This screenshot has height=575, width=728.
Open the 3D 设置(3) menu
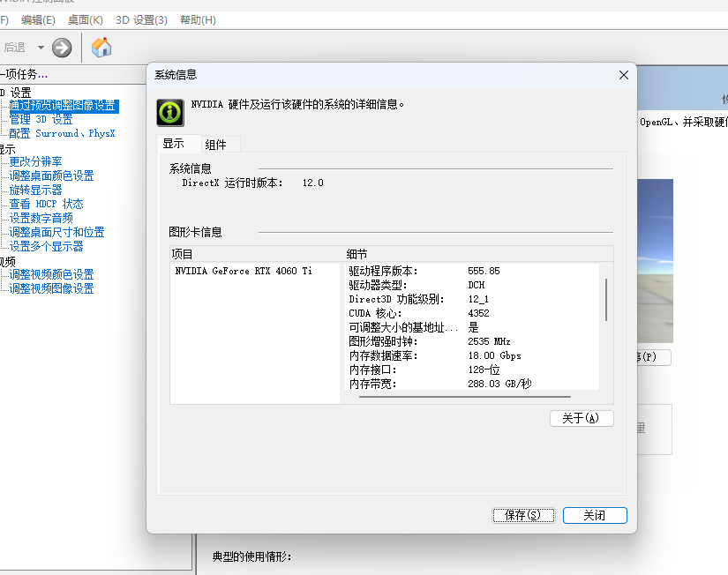pyautogui.click(x=141, y=20)
